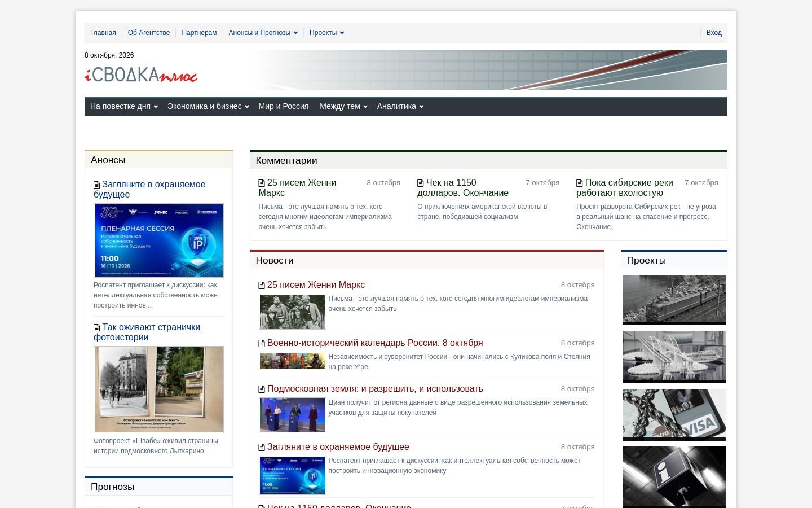Expand the 'Анонсы и Прогнозы' dropdown menu
Image resolution: width=812 pixels, height=508 pixels.
click(263, 33)
